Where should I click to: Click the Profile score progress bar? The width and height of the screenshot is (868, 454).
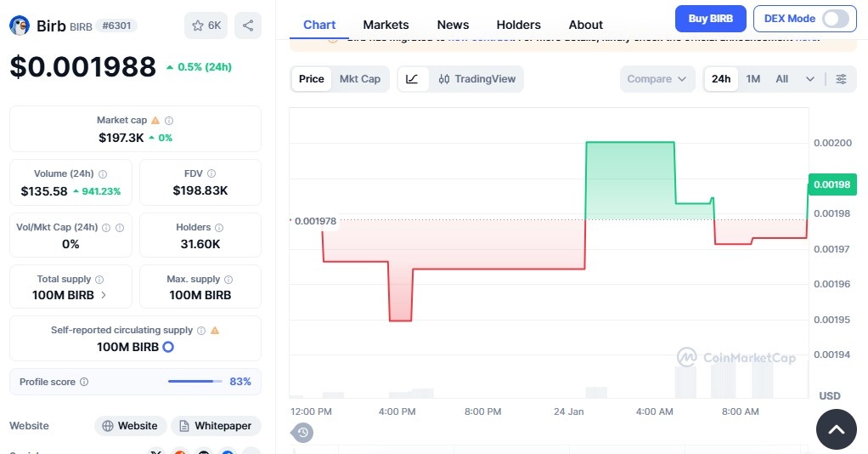[194, 382]
